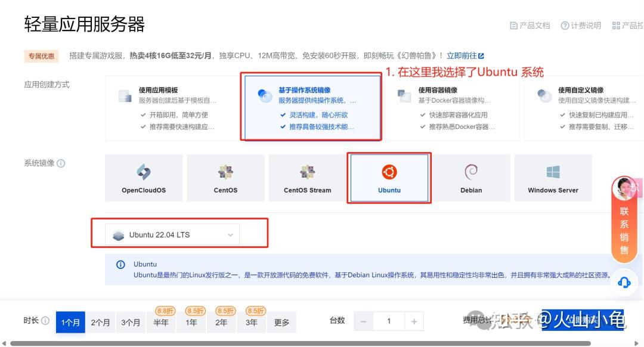Screen dimensions: 644x347
Task: Click the sales representative avatar
Action: (x=624, y=188)
